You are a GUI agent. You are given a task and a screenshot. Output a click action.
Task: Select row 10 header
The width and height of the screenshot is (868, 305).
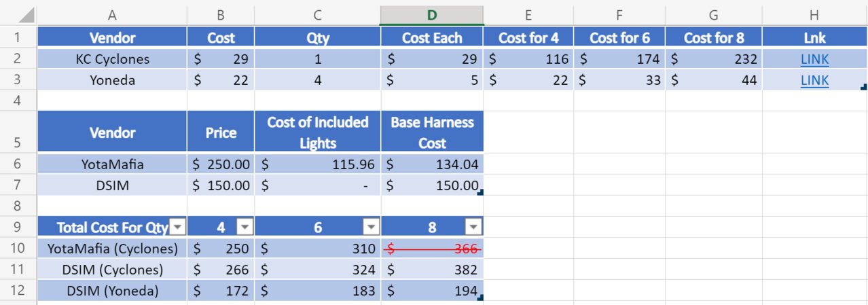18,248
